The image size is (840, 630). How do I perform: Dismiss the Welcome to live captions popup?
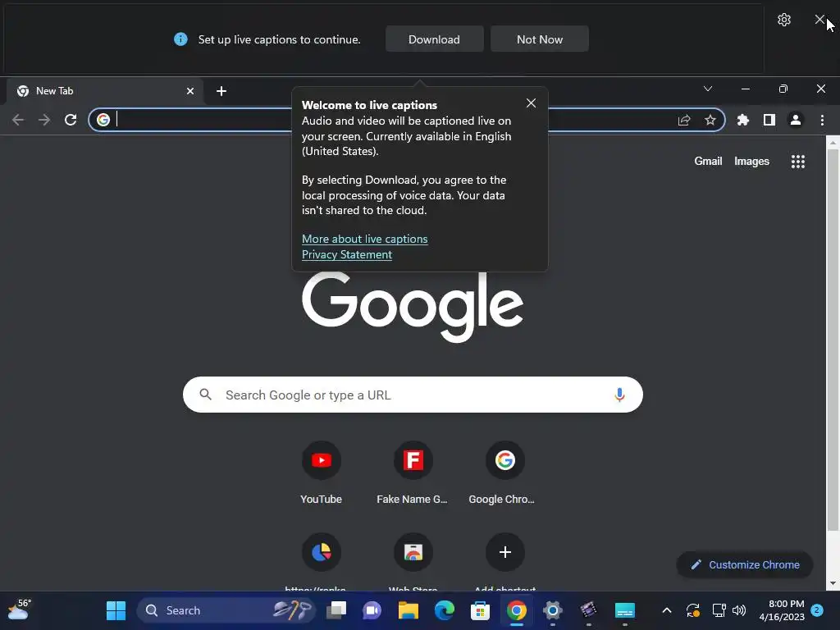(x=531, y=103)
